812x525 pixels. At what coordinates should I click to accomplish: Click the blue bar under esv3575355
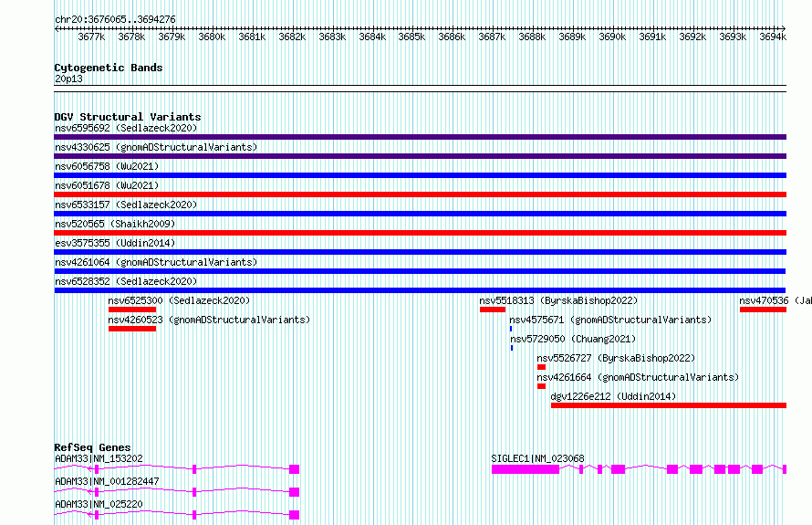click(x=420, y=252)
